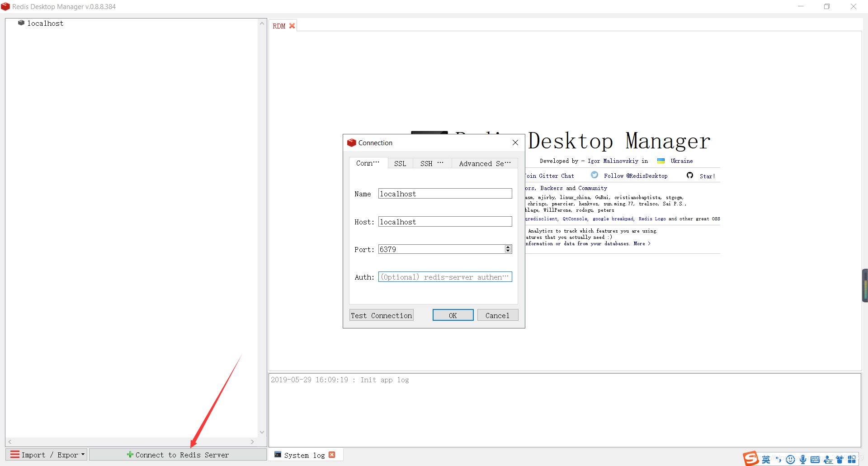Open the Sogou skin shirt icon
Image resolution: width=868 pixels, height=466 pixels.
click(x=840, y=460)
